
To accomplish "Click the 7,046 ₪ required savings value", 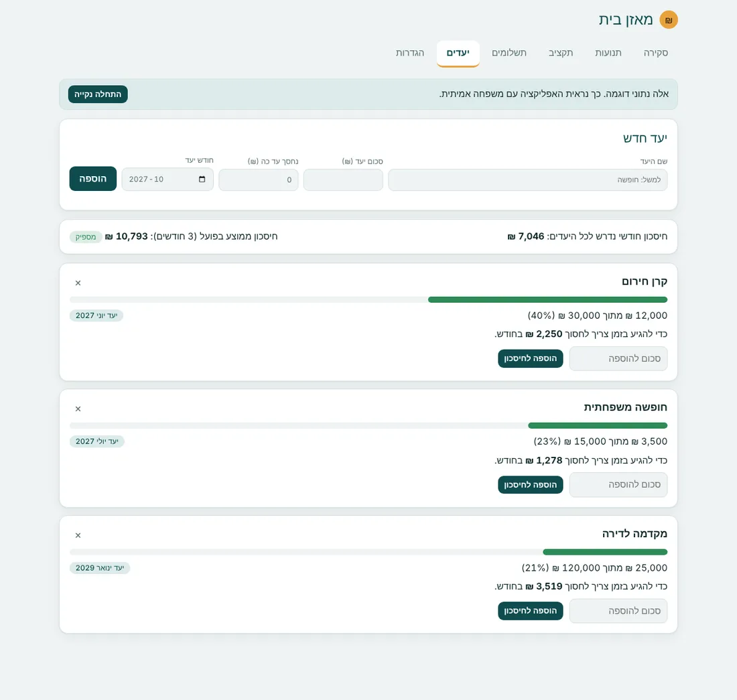I will point(525,236).
